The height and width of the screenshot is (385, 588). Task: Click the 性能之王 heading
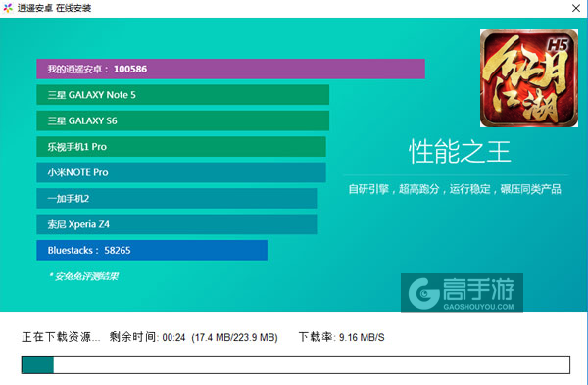point(460,152)
